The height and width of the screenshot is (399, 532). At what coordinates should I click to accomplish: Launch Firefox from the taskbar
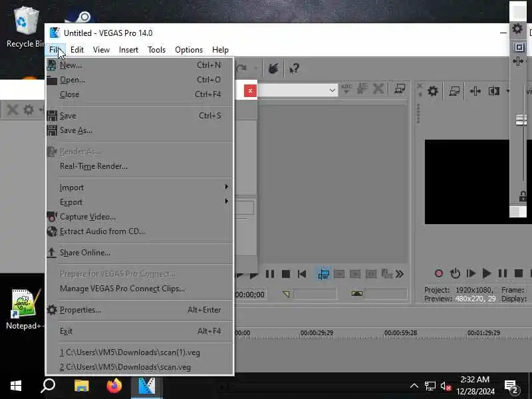click(x=114, y=386)
